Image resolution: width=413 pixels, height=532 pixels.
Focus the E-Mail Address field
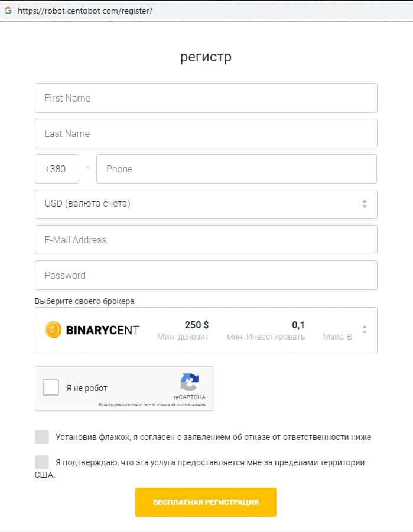206,240
